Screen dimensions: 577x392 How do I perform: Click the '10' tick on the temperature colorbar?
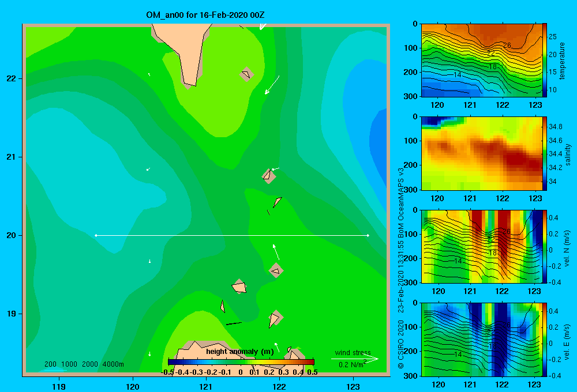click(x=553, y=90)
